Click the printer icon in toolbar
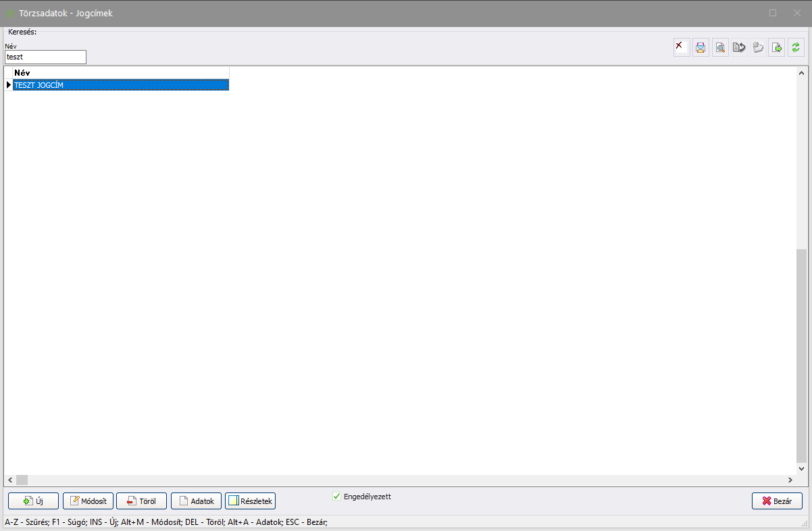 pyautogui.click(x=701, y=47)
